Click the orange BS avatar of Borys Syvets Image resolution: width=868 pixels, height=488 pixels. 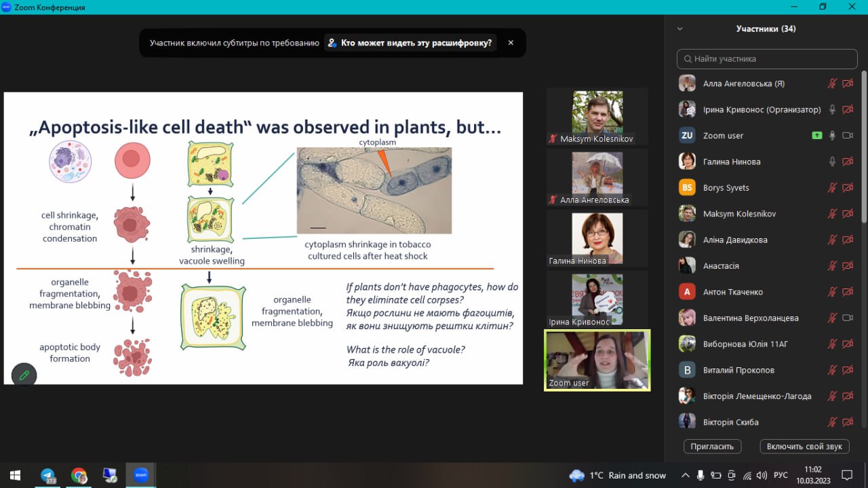point(688,187)
